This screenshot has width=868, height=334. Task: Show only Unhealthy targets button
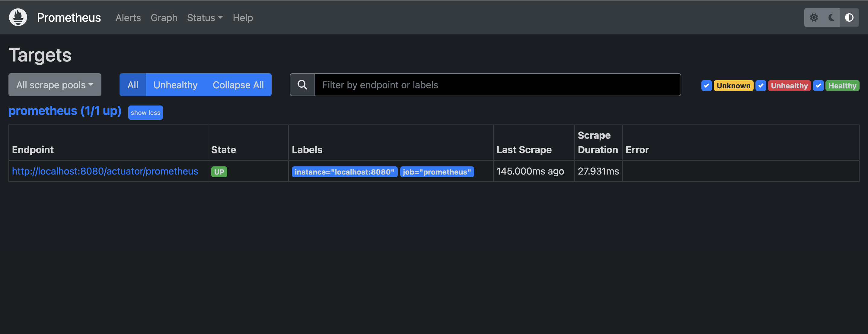[175, 85]
